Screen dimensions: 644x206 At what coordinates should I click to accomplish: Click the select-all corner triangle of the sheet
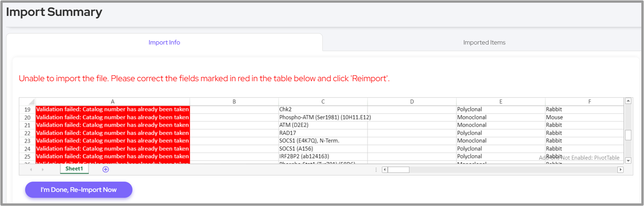[31, 102]
